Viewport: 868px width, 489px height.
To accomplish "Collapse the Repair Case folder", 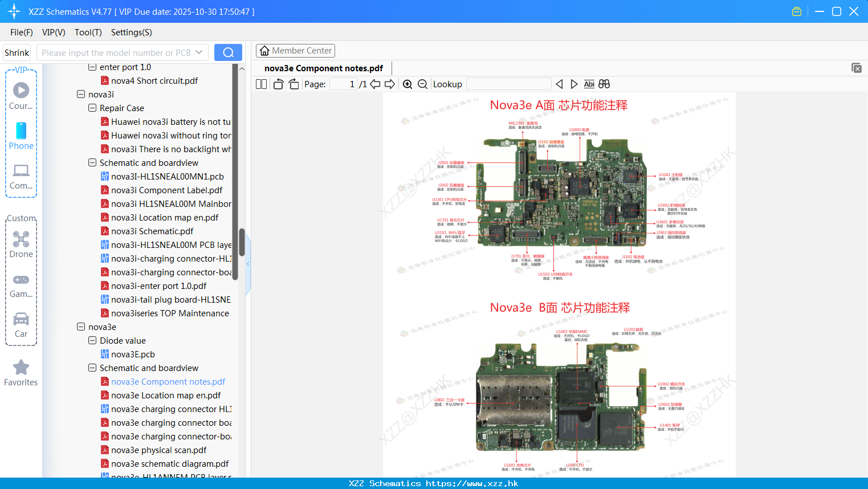I will click(x=92, y=108).
